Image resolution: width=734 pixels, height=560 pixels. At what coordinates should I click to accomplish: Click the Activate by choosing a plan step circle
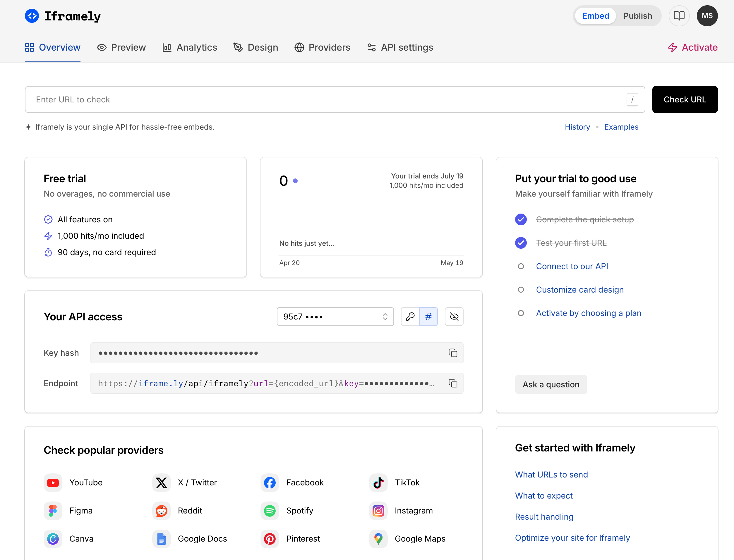tap(521, 313)
